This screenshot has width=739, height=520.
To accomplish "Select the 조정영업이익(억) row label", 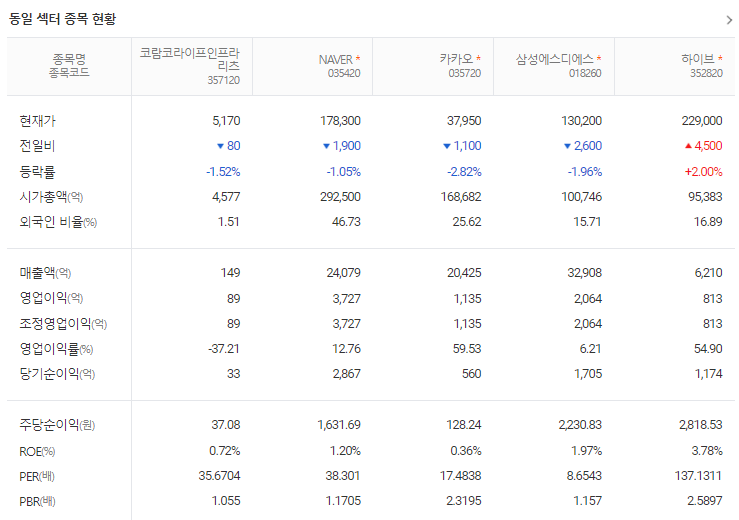I will 63,323.
